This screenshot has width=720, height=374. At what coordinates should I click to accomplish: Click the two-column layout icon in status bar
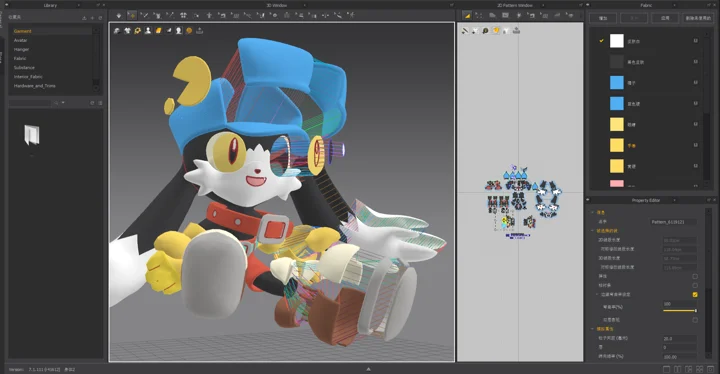point(678,369)
